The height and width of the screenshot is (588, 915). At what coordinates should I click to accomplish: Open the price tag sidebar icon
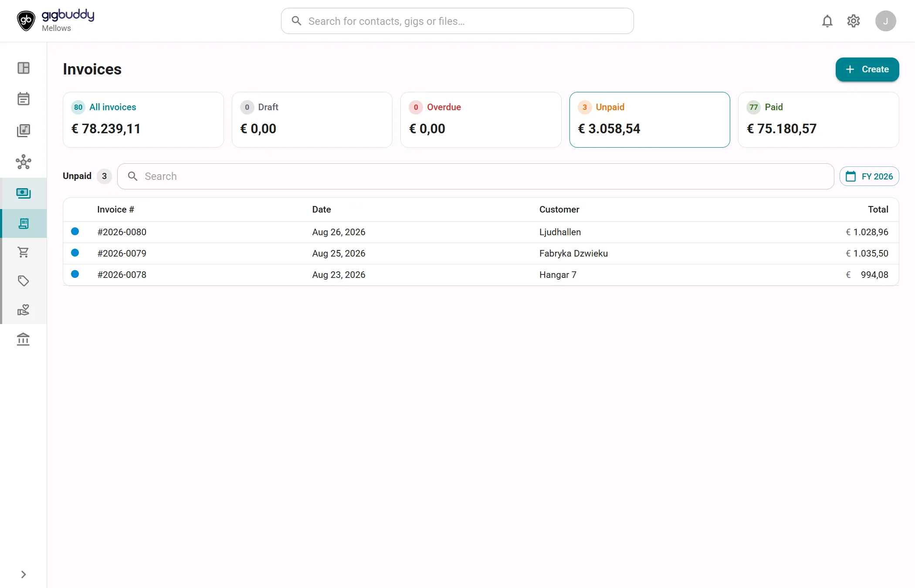point(24,281)
